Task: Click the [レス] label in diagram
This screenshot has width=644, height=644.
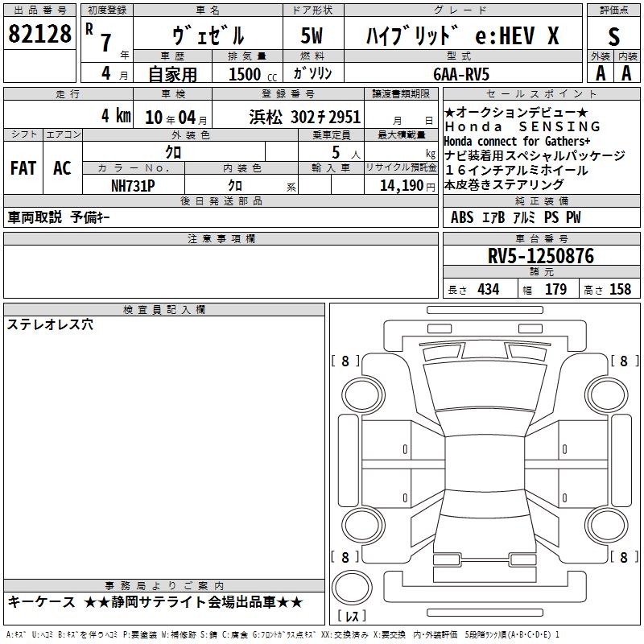Action: coord(352,616)
